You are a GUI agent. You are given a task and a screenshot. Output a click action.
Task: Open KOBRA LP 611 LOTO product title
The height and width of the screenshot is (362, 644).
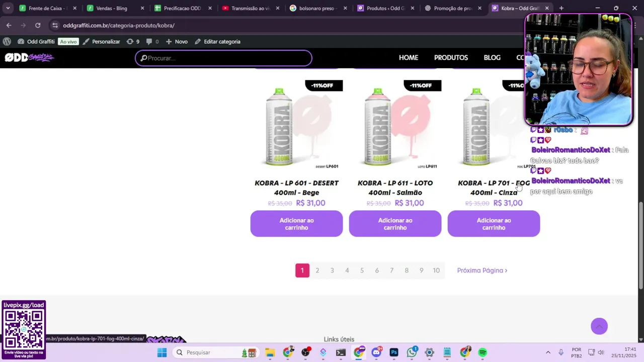(x=395, y=188)
